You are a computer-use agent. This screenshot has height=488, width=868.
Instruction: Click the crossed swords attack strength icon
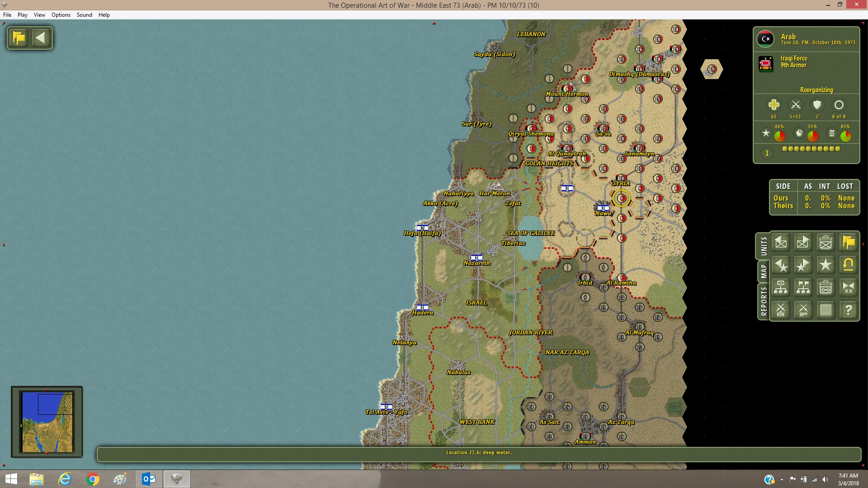click(795, 105)
